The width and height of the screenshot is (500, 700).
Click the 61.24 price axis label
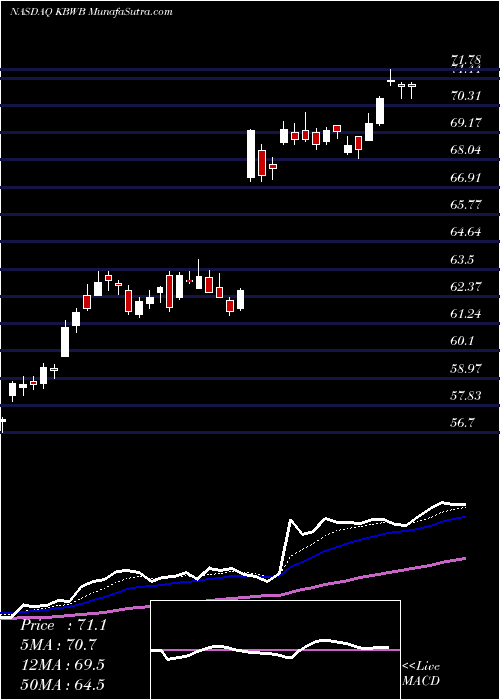pos(467,314)
